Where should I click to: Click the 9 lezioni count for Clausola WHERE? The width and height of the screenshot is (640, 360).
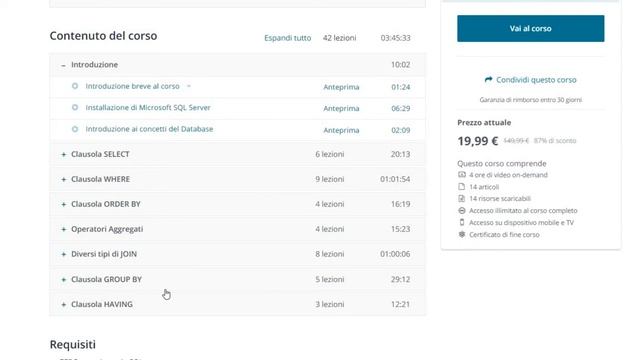click(330, 179)
